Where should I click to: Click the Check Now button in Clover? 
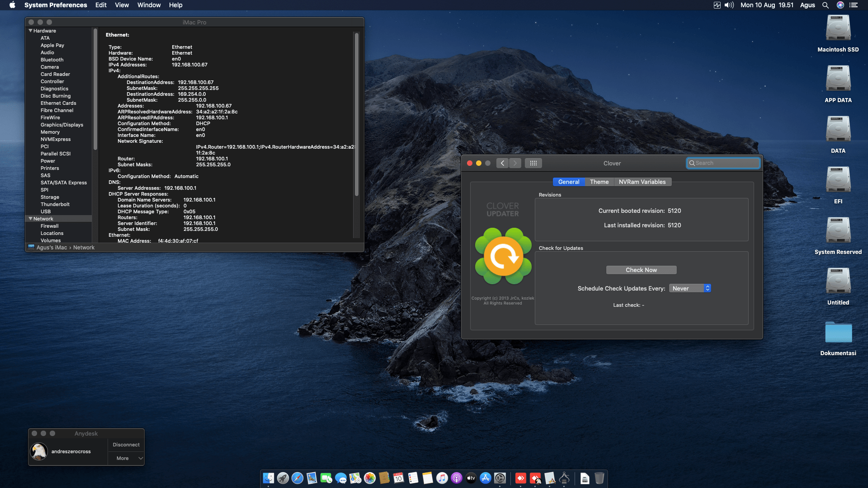click(x=641, y=270)
